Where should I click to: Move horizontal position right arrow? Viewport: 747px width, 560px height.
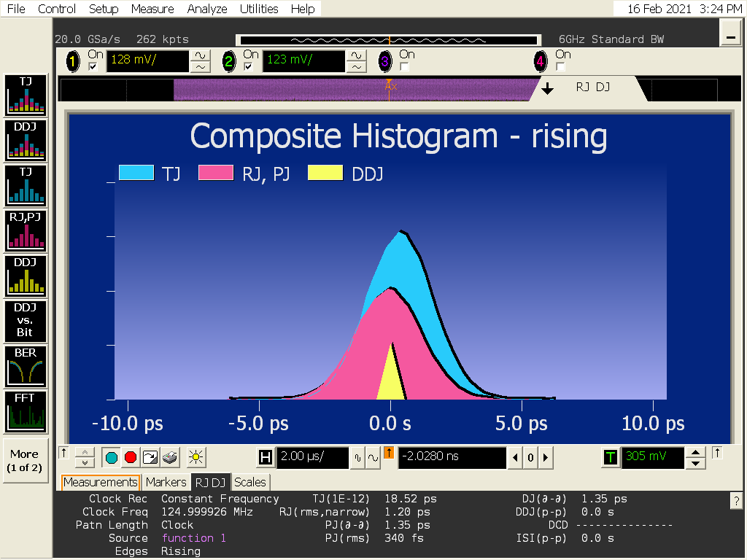(546, 458)
